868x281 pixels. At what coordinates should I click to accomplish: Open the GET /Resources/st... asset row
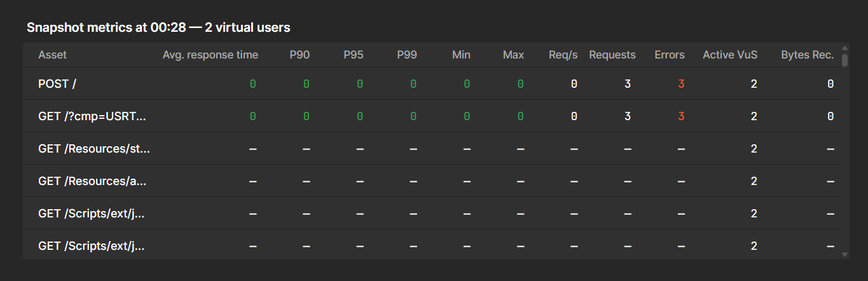click(x=93, y=149)
